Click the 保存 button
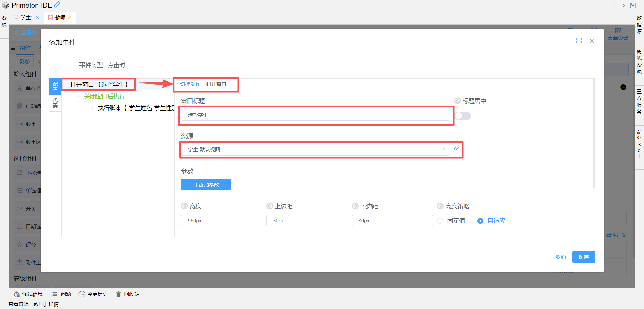The height and width of the screenshot is (309, 644). 583,257
